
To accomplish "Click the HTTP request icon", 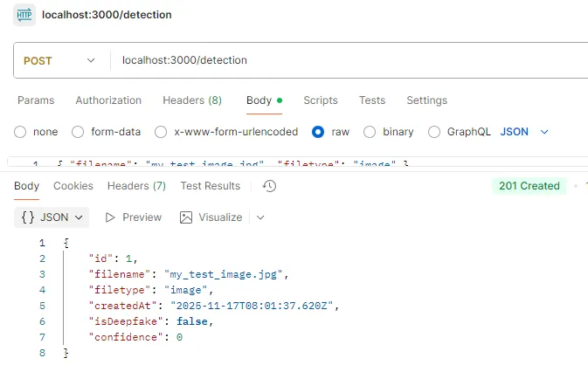I will pyautogui.click(x=24, y=15).
